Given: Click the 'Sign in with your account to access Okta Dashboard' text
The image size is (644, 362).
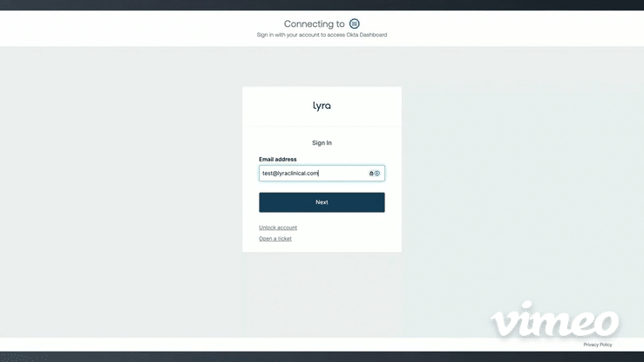Looking at the screenshot, I should 322,35.
